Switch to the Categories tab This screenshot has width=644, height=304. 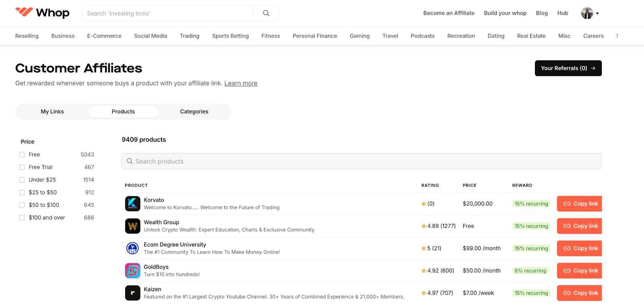pyautogui.click(x=194, y=111)
